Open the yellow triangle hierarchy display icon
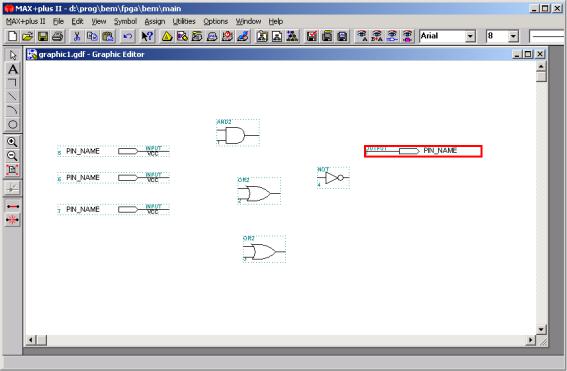Image resolution: width=567 pixels, height=371 pixels. point(167,36)
